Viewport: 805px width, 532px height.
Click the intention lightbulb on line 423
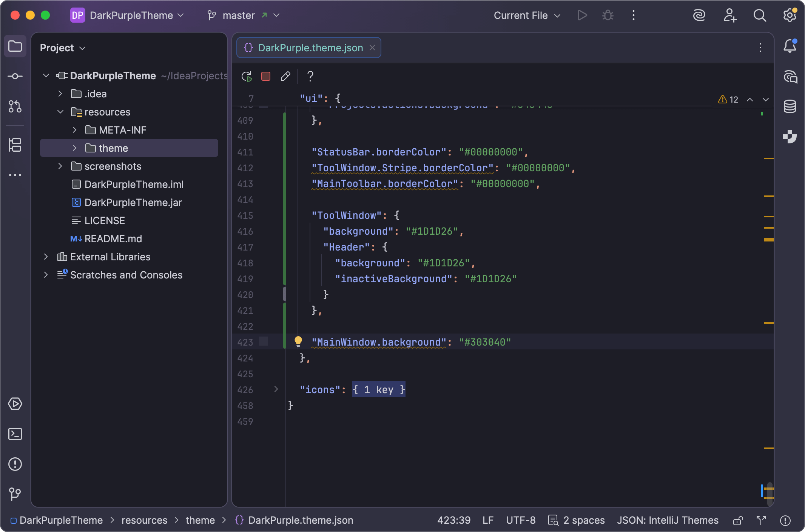[299, 341]
